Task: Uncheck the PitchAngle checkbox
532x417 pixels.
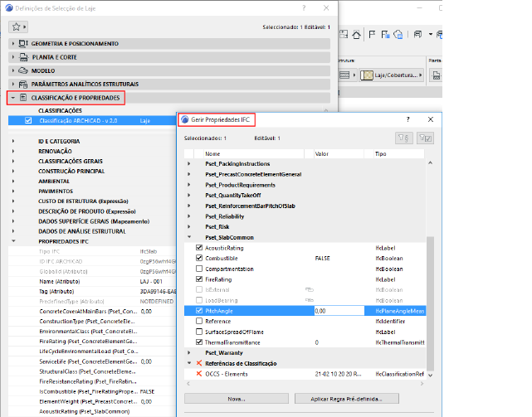Action: pos(199,311)
